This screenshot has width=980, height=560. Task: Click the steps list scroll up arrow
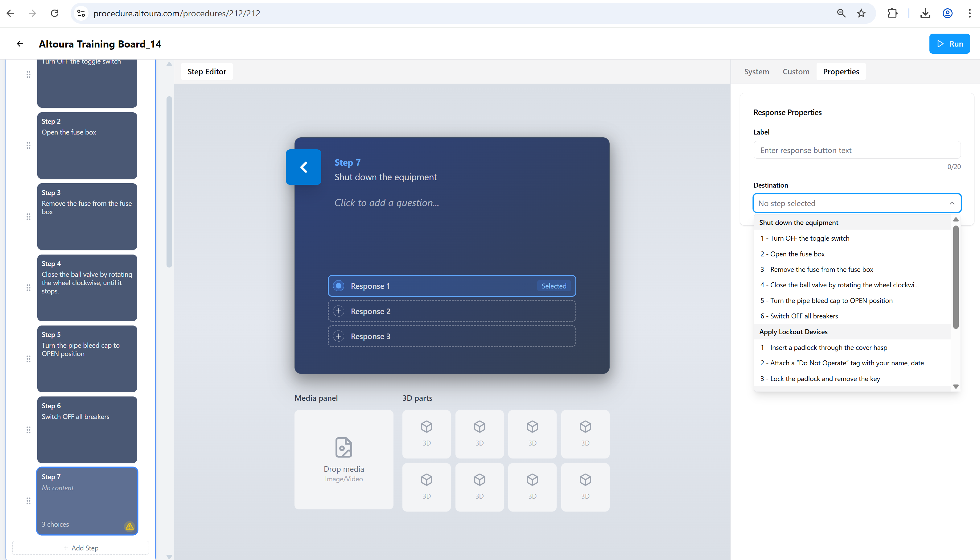click(x=169, y=64)
